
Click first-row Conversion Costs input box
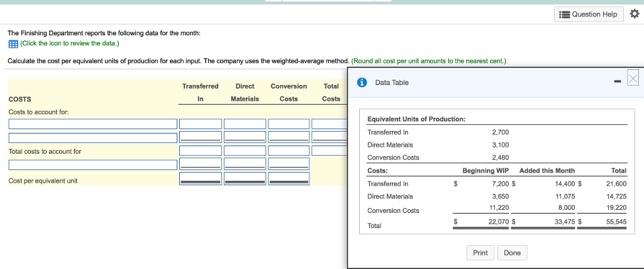[x=289, y=124]
